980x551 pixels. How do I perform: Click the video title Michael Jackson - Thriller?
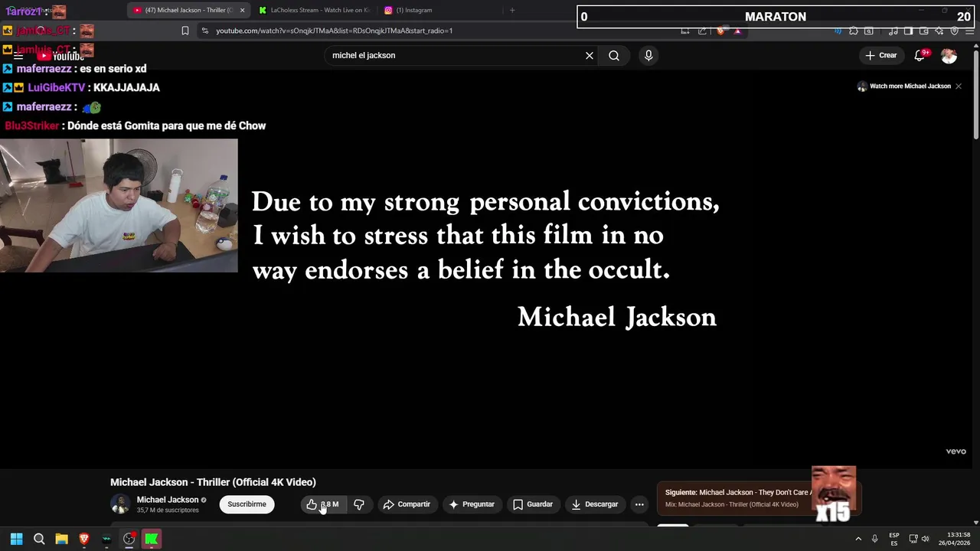click(x=213, y=482)
